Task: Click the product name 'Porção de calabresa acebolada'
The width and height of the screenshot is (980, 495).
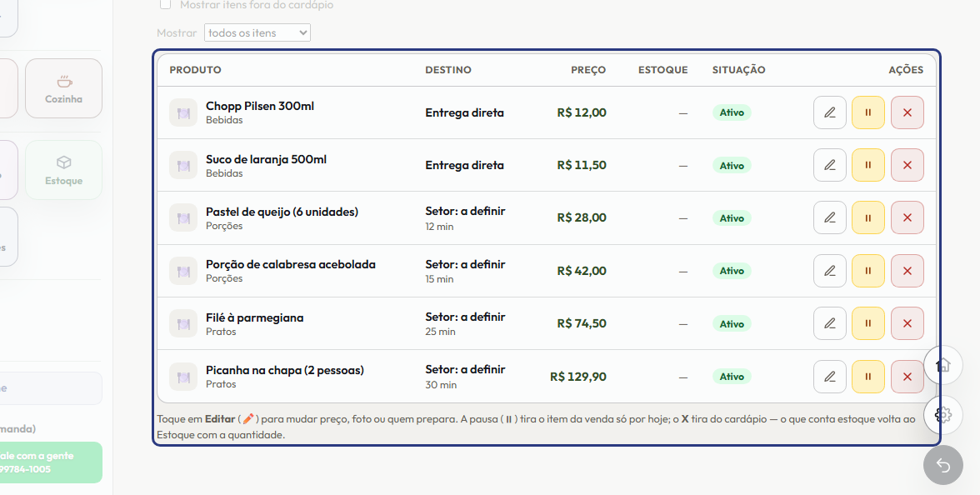Action: [x=291, y=264]
